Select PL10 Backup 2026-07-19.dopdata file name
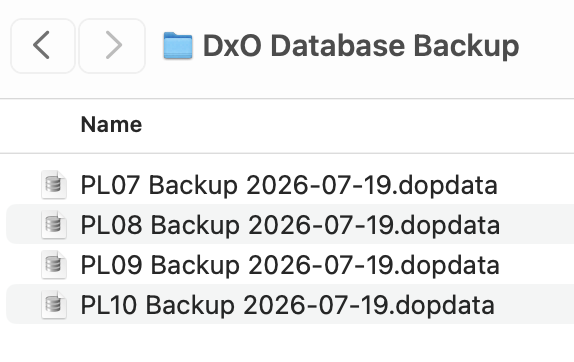Image resolution: width=574 pixels, height=362 pixels. click(287, 305)
